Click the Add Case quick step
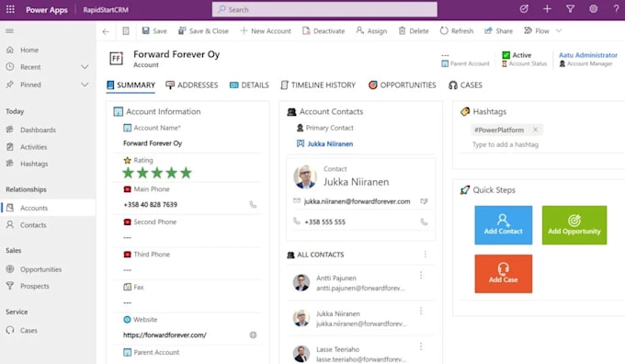The height and width of the screenshot is (364, 625). [x=503, y=274]
